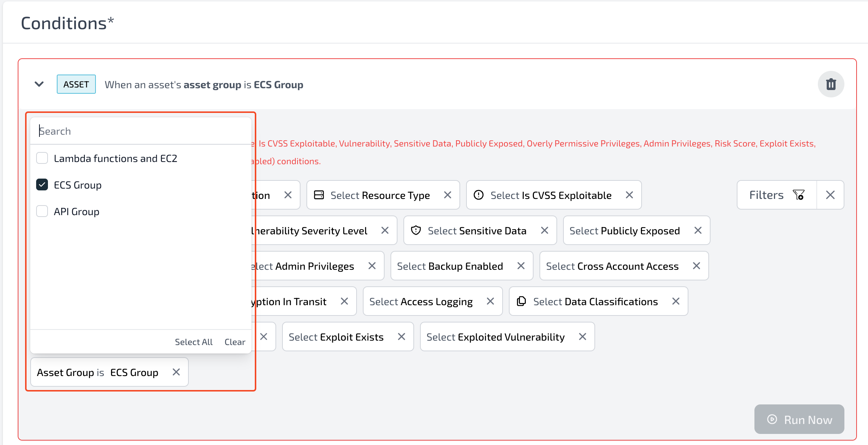Click the red validation message about CVSS Exploitable
Screen dimensions: 868x445
534,152
